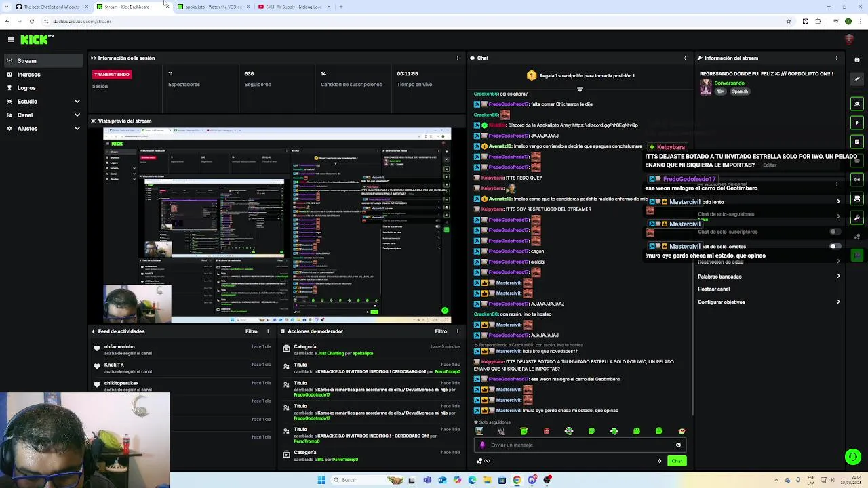Click the Enviar un mensaje input field

coord(580,445)
